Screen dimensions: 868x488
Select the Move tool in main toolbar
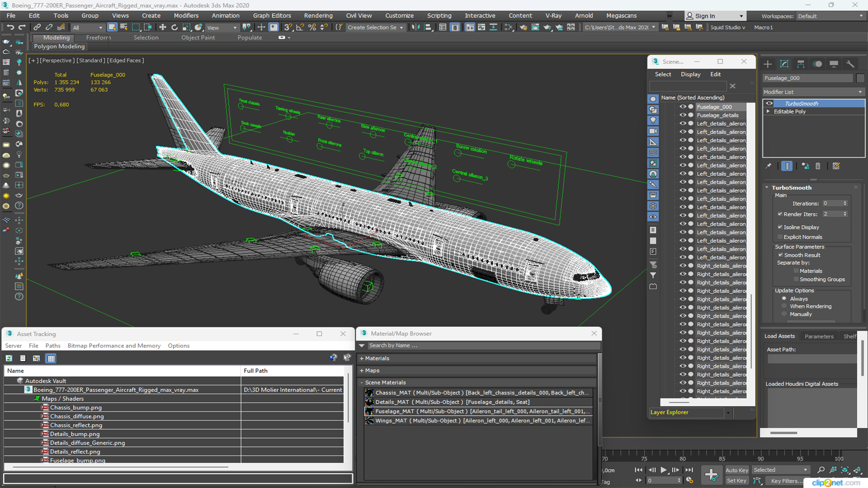162,28
